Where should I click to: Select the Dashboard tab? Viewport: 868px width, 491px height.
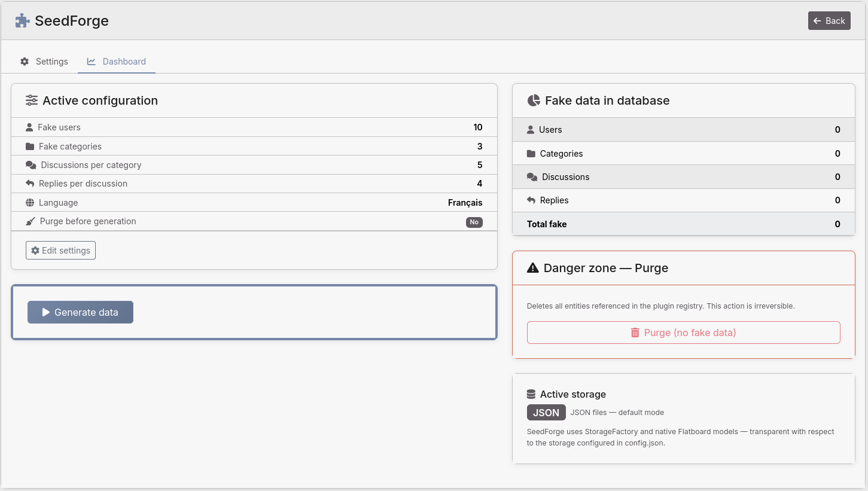(x=116, y=61)
